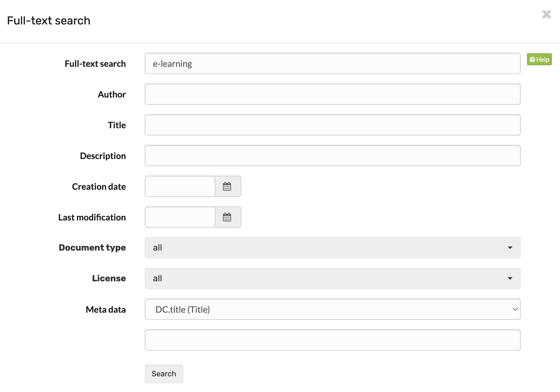
Task: Open the Creation date calendar picker
Action: pos(228,186)
